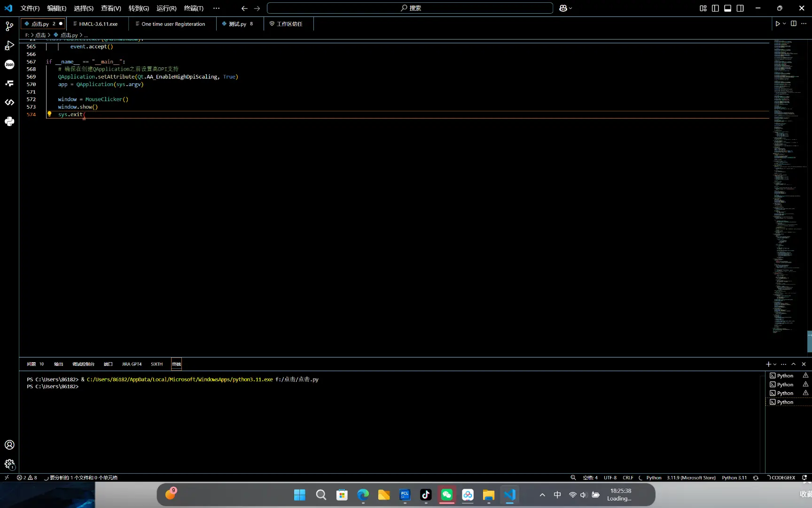This screenshot has width=812, height=508.
Task: Close the terminal panel
Action: [804, 364]
